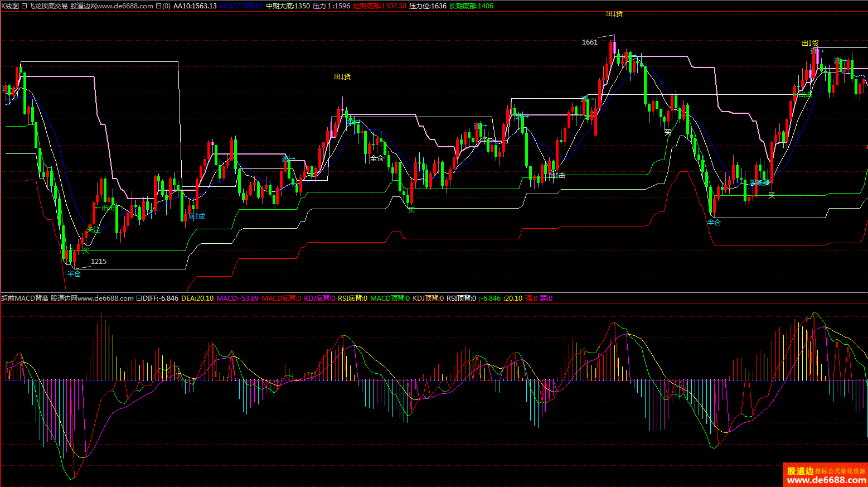Collapse the 飞龙顶底交易 indicator box toggle
This screenshot has height=487, width=868.
tap(24, 6)
